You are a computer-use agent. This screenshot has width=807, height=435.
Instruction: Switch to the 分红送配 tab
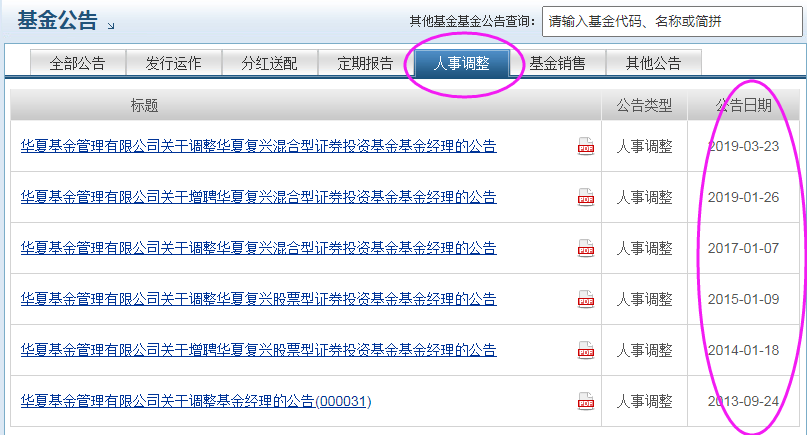pyautogui.click(x=270, y=63)
